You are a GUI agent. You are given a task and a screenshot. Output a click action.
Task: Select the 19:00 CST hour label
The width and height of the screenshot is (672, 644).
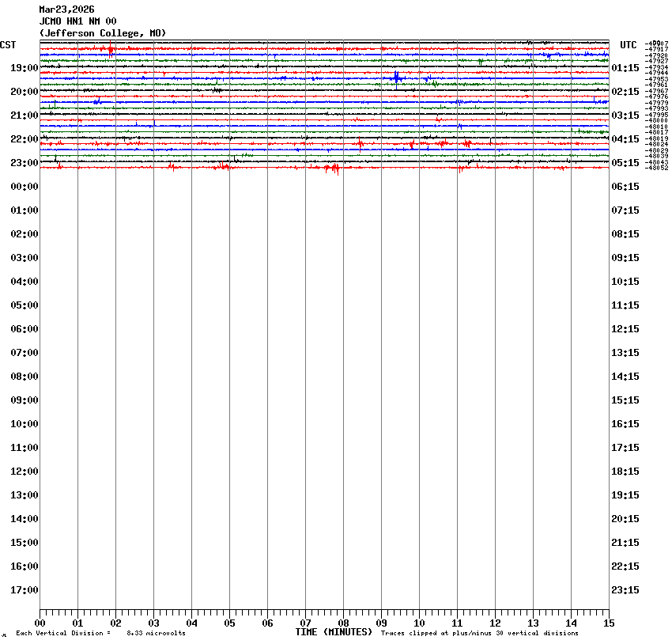pyautogui.click(x=25, y=68)
